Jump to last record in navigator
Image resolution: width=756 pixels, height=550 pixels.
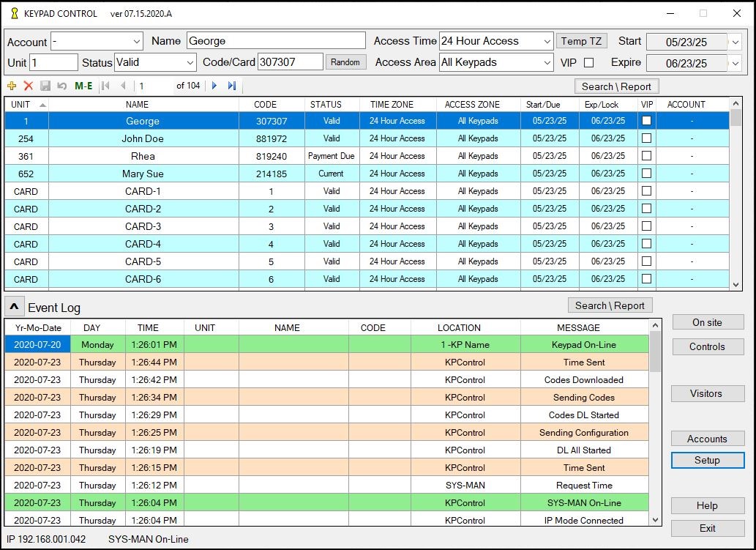(232, 86)
